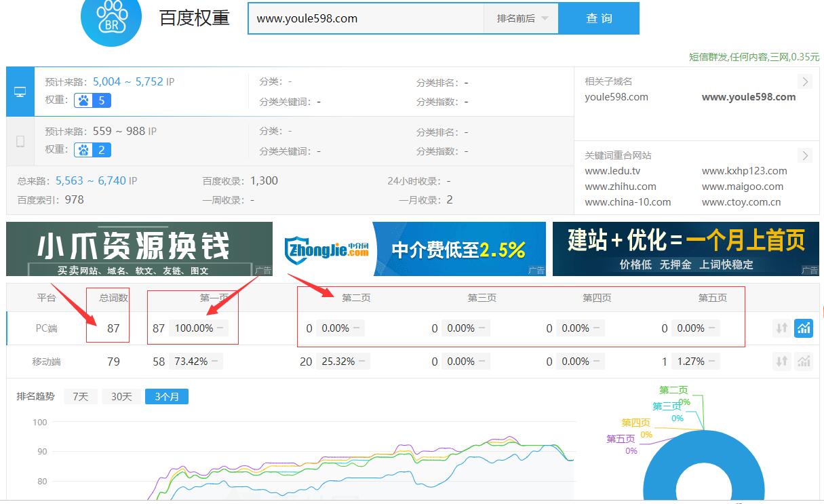Select the 移动端 platform row label

[47, 362]
